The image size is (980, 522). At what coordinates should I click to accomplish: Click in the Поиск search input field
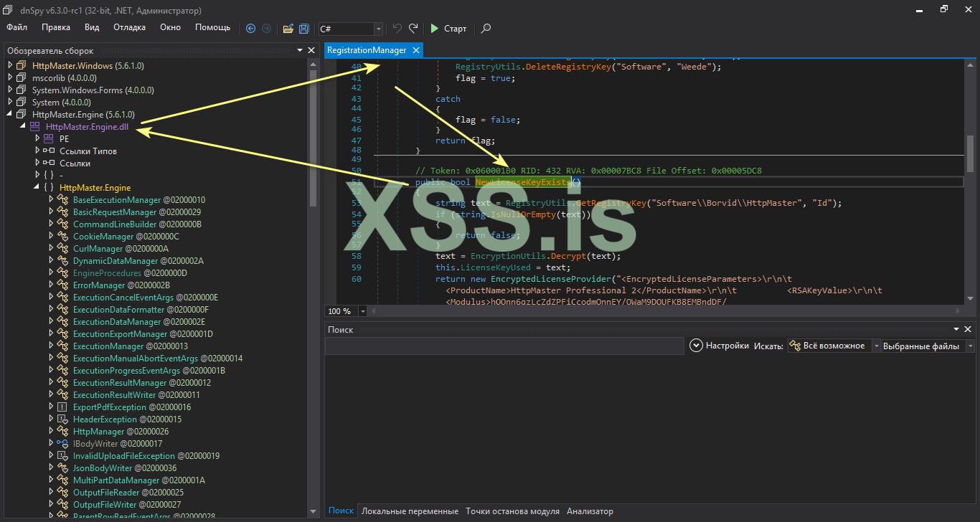click(x=504, y=346)
